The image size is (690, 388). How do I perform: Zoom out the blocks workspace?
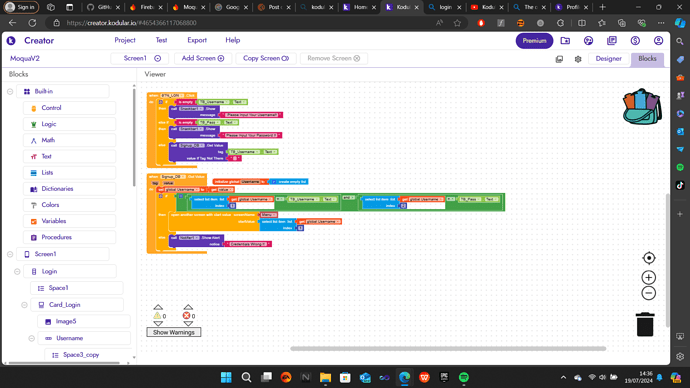click(x=649, y=293)
